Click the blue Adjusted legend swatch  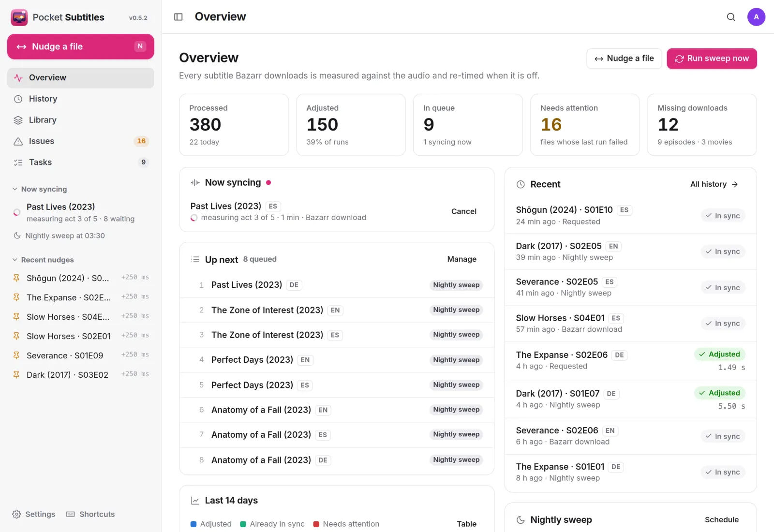[x=193, y=524]
